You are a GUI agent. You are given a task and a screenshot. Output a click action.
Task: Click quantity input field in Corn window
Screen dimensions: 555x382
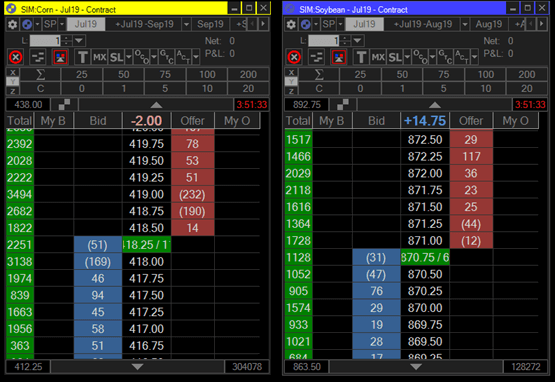[45, 41]
